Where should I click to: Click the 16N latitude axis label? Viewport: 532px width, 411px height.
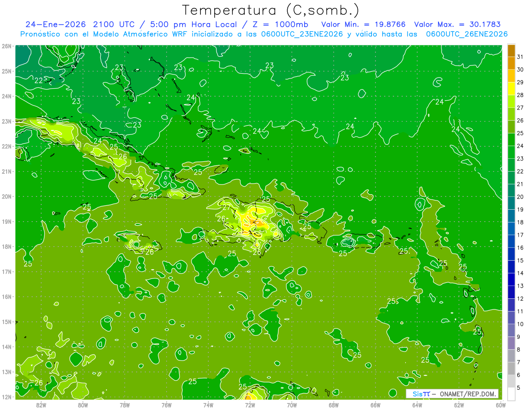(x=7, y=297)
